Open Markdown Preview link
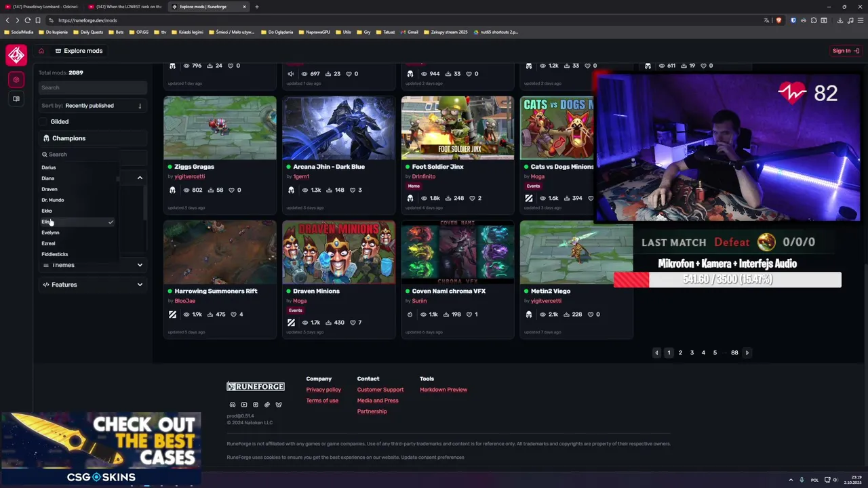The height and width of the screenshot is (488, 868). click(x=443, y=390)
